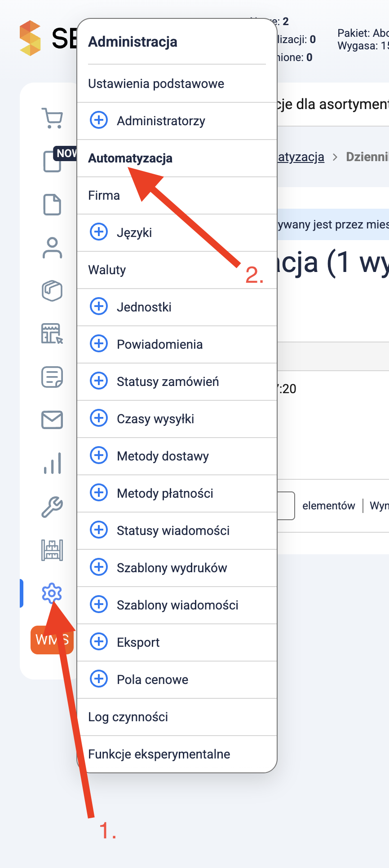Image resolution: width=389 pixels, height=868 pixels.
Task: Click the Jednostki label
Action: coord(144,307)
